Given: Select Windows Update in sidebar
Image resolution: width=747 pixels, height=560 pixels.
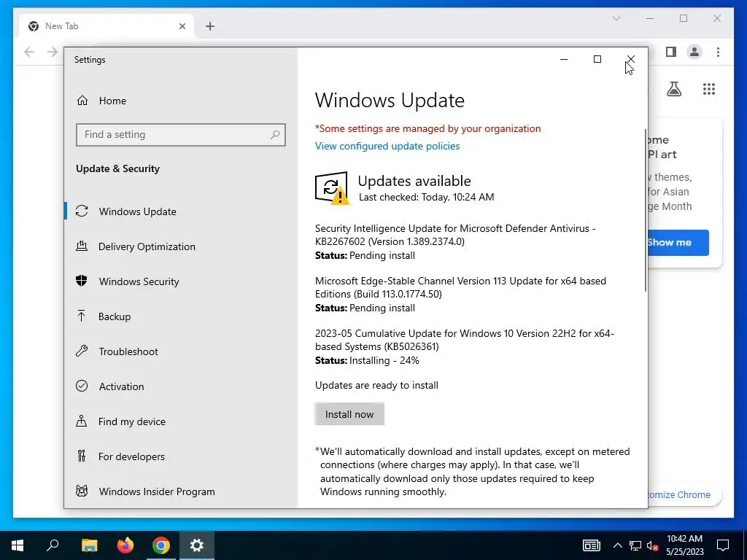Looking at the screenshot, I should (x=181, y=211).
